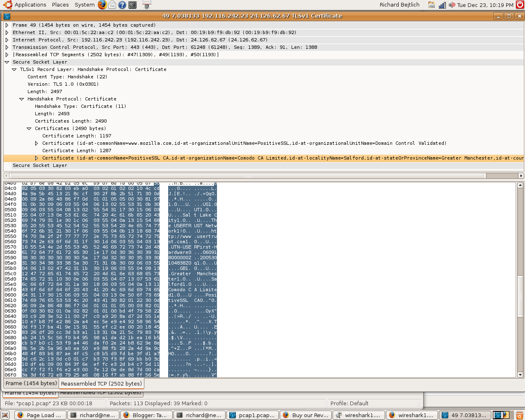This screenshot has height=420, width=525.
Task: Collapse the TLSv1 Record Layer node
Action: click(x=14, y=69)
